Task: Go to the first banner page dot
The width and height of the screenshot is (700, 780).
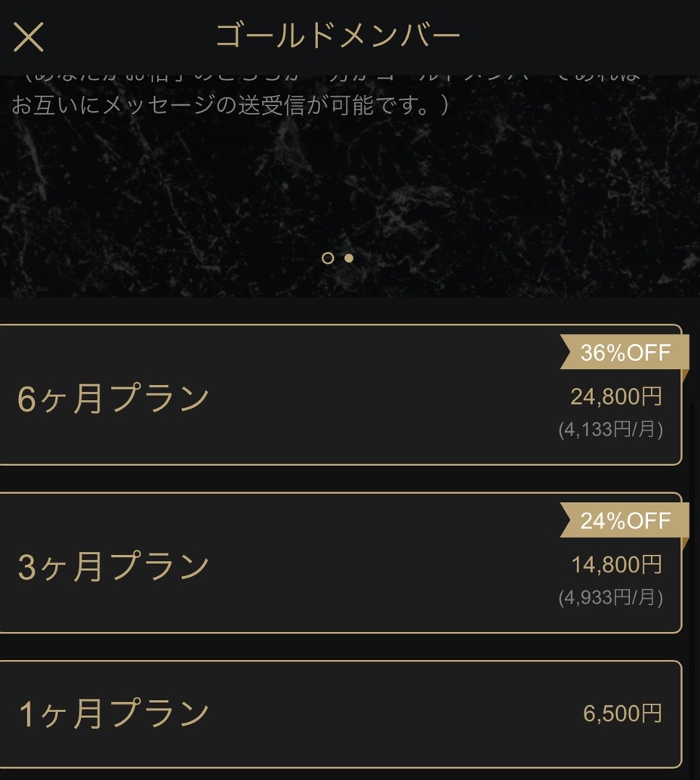Action: [328, 257]
